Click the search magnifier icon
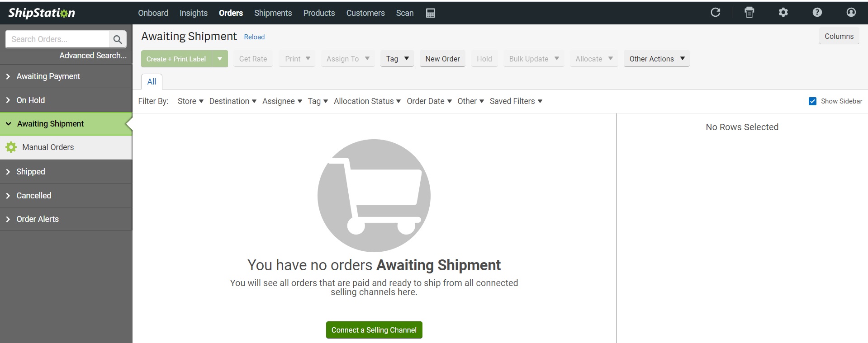The height and width of the screenshot is (343, 868). point(118,39)
